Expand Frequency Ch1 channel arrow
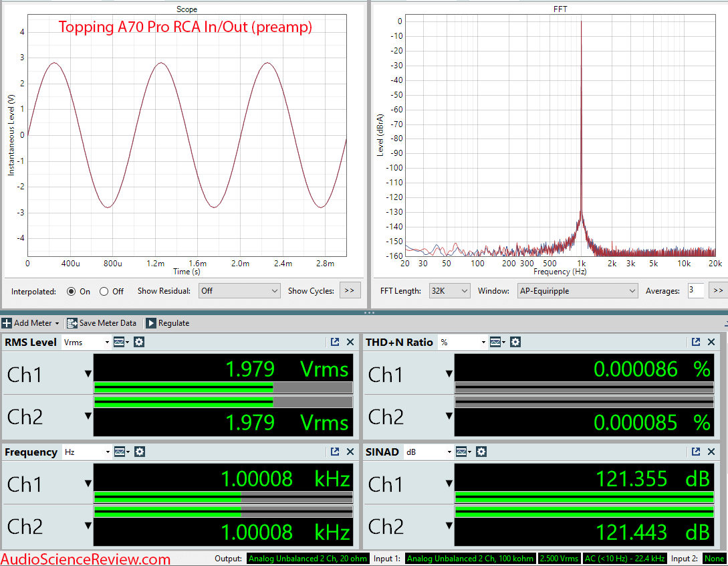This screenshot has width=728, height=566. [x=88, y=483]
